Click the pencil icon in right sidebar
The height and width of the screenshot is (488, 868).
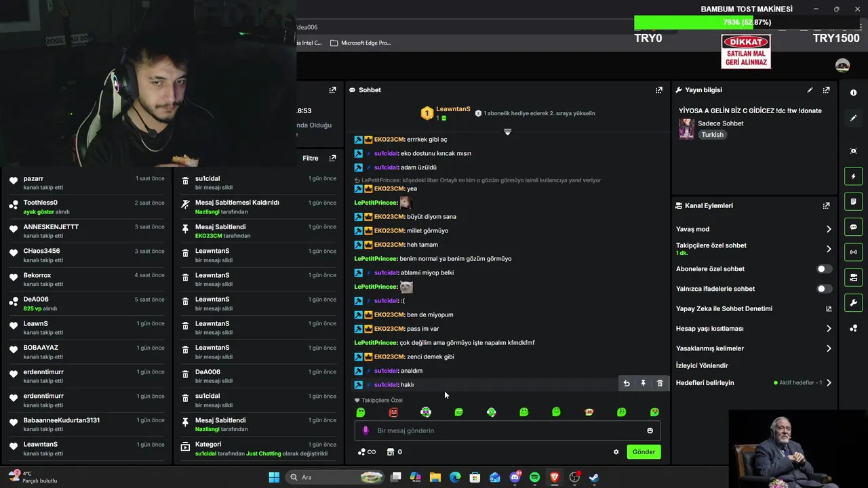click(x=853, y=118)
